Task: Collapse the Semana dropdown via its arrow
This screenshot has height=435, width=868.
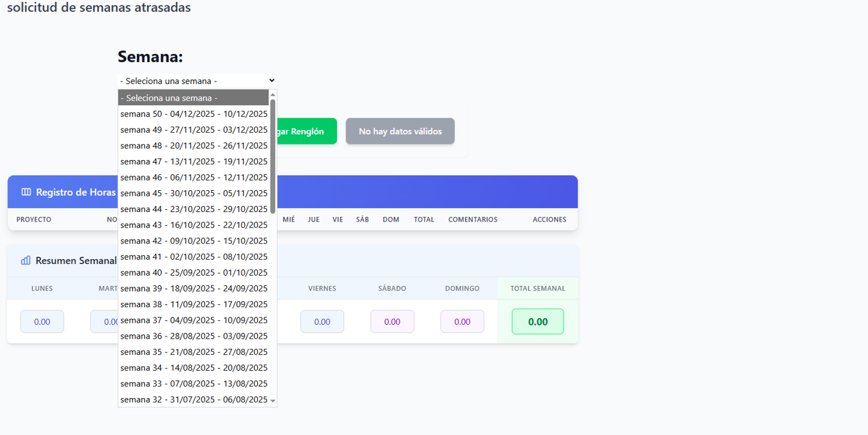Action: (272, 81)
